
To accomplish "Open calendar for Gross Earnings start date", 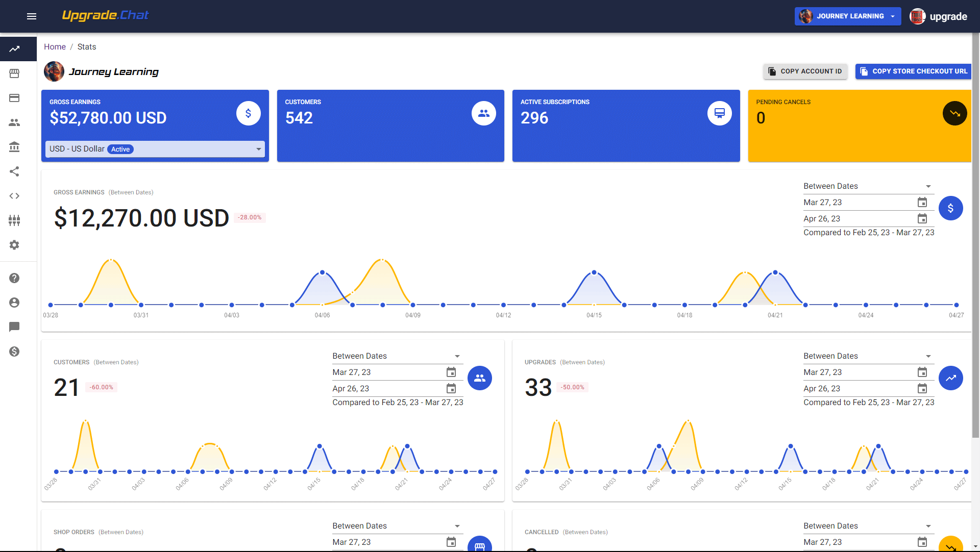I will coord(922,203).
